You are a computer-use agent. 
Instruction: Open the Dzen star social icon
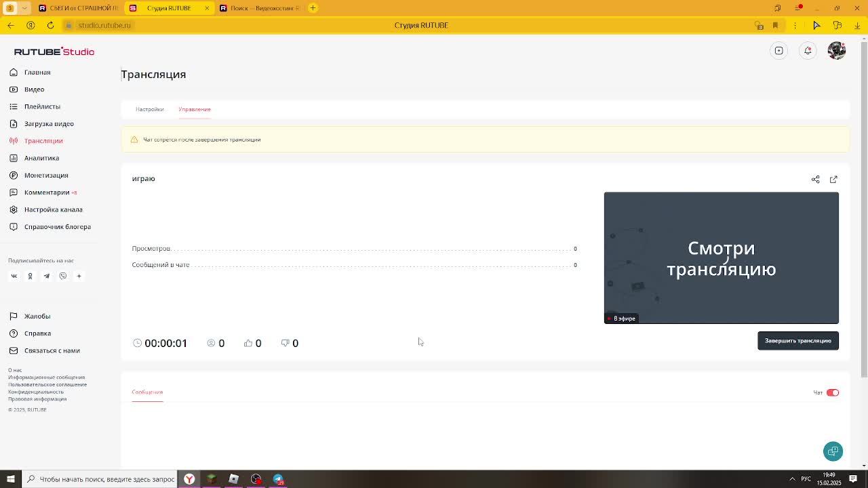coord(79,276)
